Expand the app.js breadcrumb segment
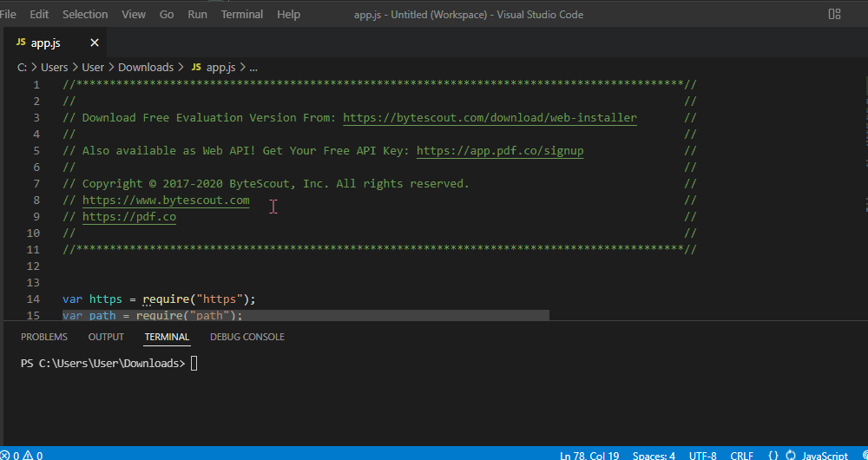 [220, 68]
